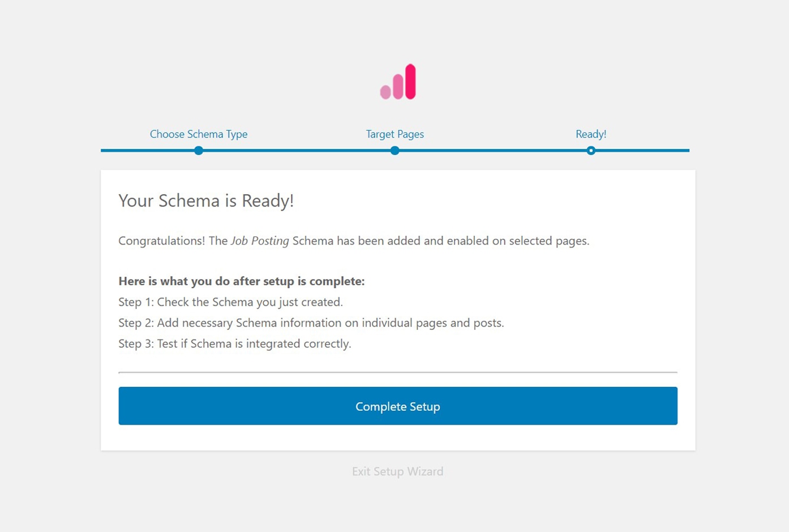Click the Choose Schema Type step dot

point(199,151)
